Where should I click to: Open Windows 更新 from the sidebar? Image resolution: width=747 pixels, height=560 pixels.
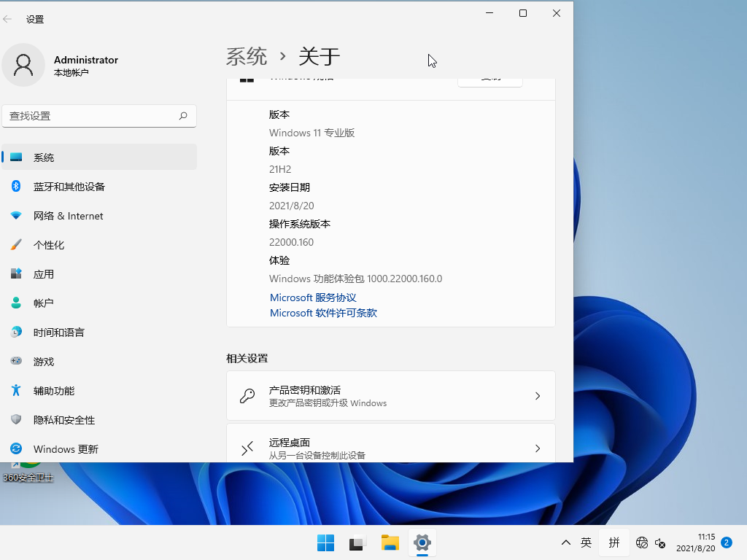click(x=66, y=449)
